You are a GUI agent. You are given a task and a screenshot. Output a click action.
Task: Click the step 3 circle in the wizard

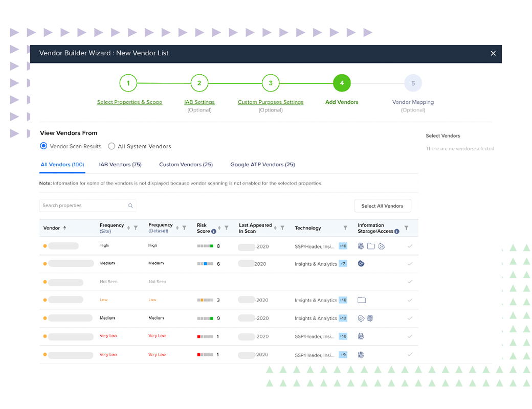tap(271, 83)
